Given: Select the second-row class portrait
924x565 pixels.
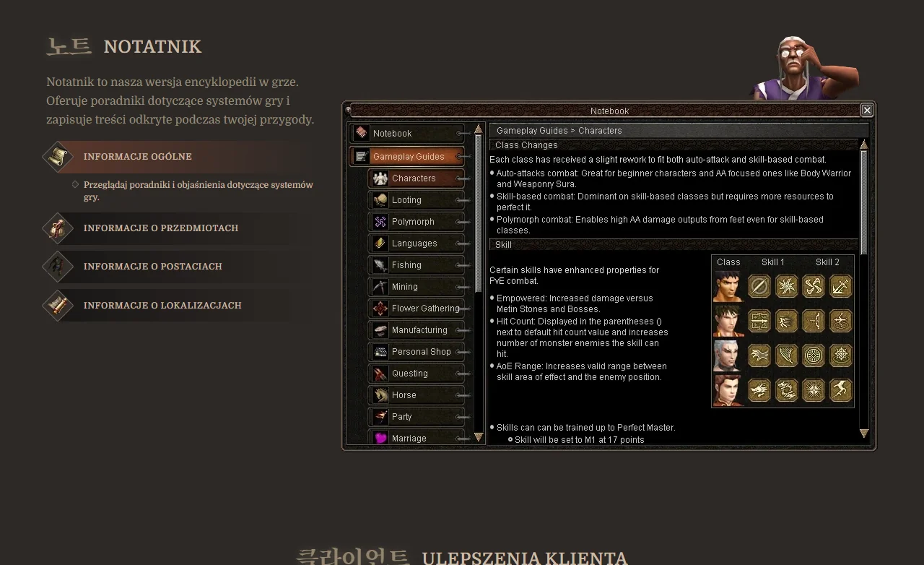Looking at the screenshot, I should 728,321.
